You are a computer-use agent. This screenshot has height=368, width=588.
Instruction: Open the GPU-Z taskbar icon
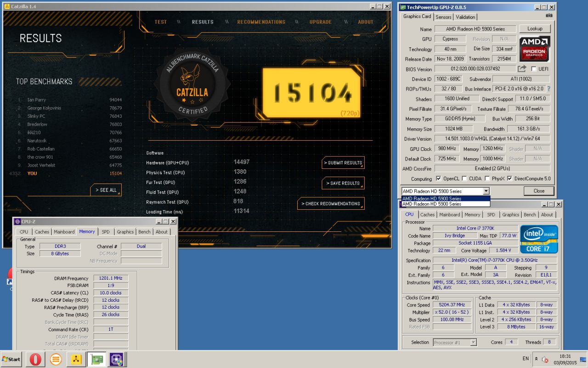tap(96, 359)
